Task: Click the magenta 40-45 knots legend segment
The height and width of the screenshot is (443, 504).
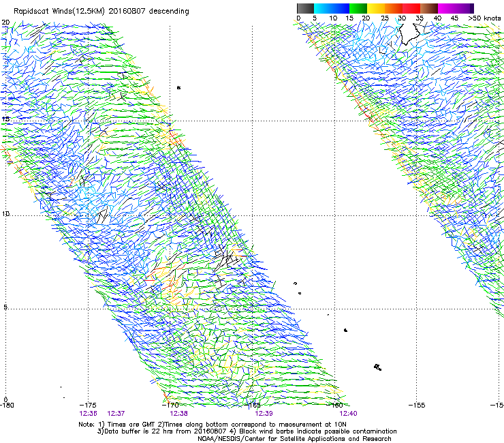Action: point(447,8)
